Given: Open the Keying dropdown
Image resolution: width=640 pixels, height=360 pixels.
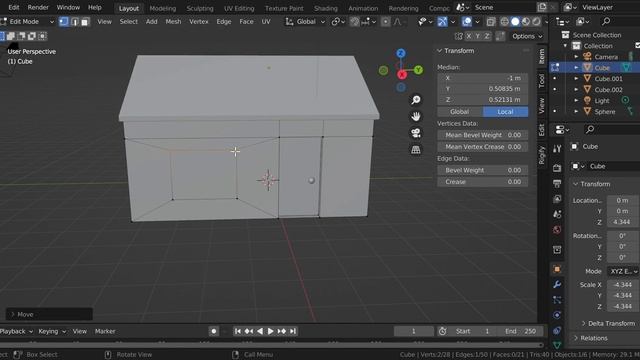Looking at the screenshot, I should [52, 331].
